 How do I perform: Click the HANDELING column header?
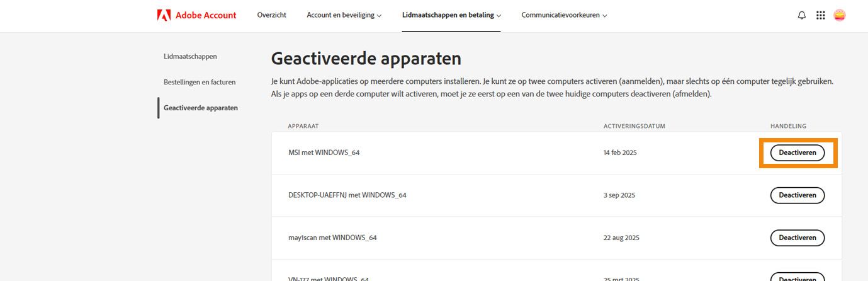788,126
